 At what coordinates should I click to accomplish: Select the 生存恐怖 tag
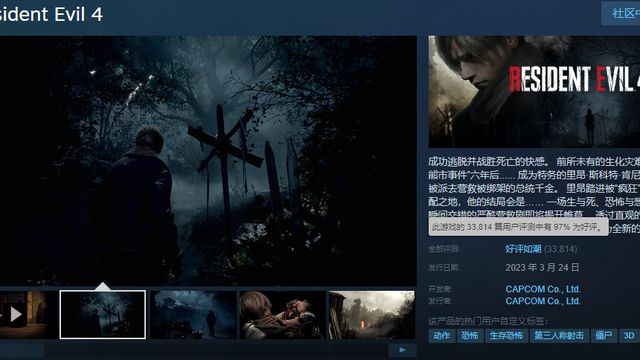pos(506,336)
